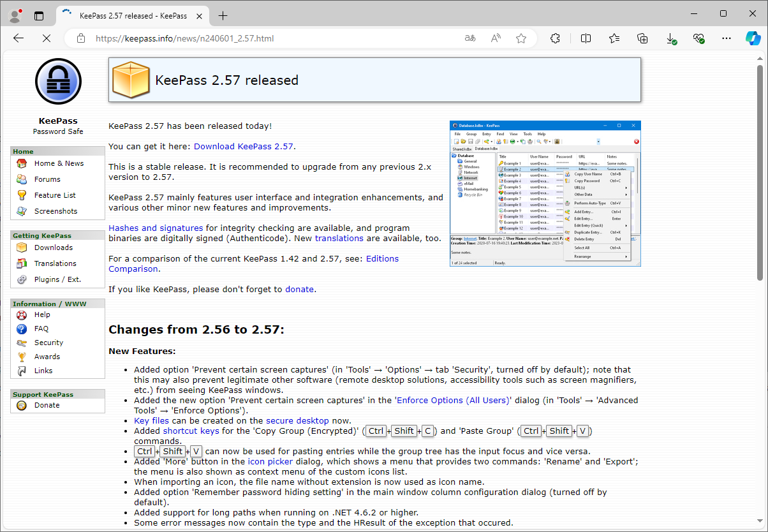The width and height of the screenshot is (768, 532).
Task: Open the Enforce Options (All Users) link
Action: [454, 400]
